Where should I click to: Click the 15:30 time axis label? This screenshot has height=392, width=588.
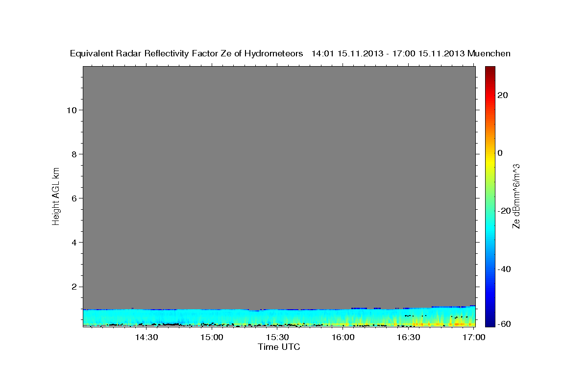[x=277, y=337]
